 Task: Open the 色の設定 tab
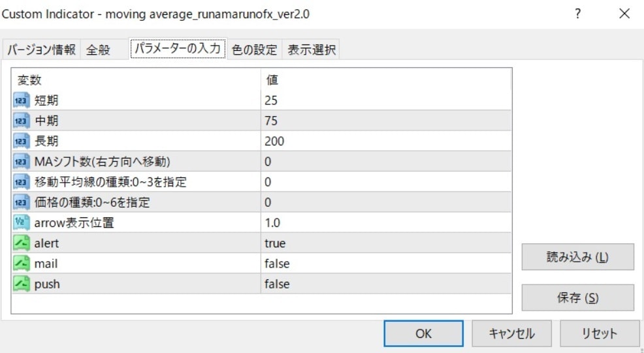tap(255, 50)
